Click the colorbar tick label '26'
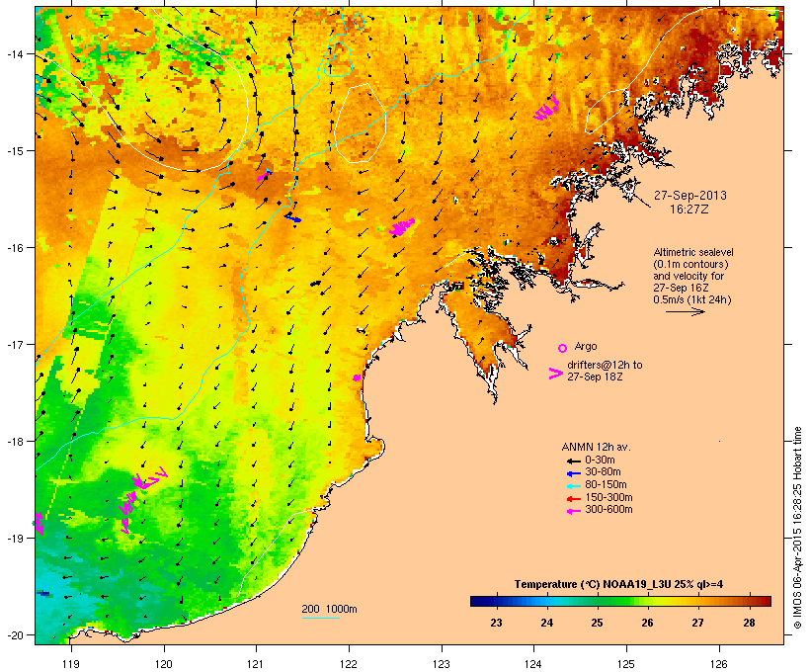This screenshot has width=810, height=672. 647,623
